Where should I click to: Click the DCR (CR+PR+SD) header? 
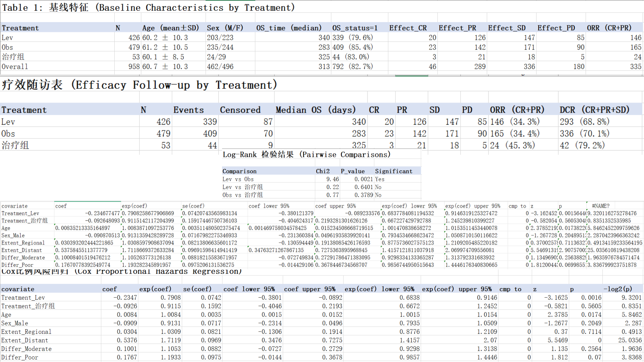595,110
